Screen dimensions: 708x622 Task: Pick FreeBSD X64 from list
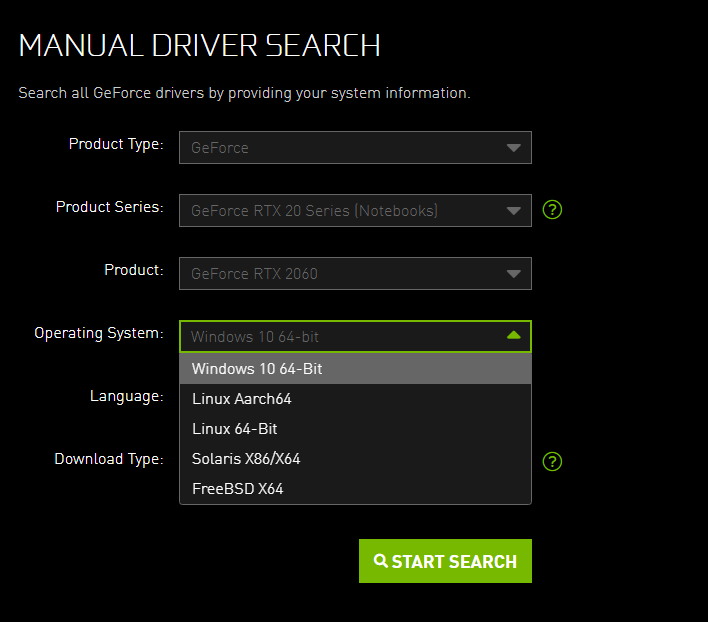tap(355, 488)
